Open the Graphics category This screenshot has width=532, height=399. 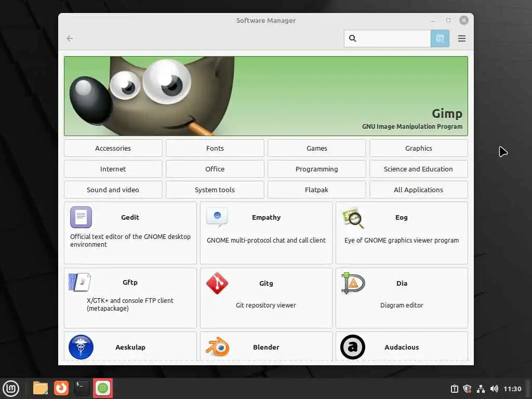[x=418, y=148]
